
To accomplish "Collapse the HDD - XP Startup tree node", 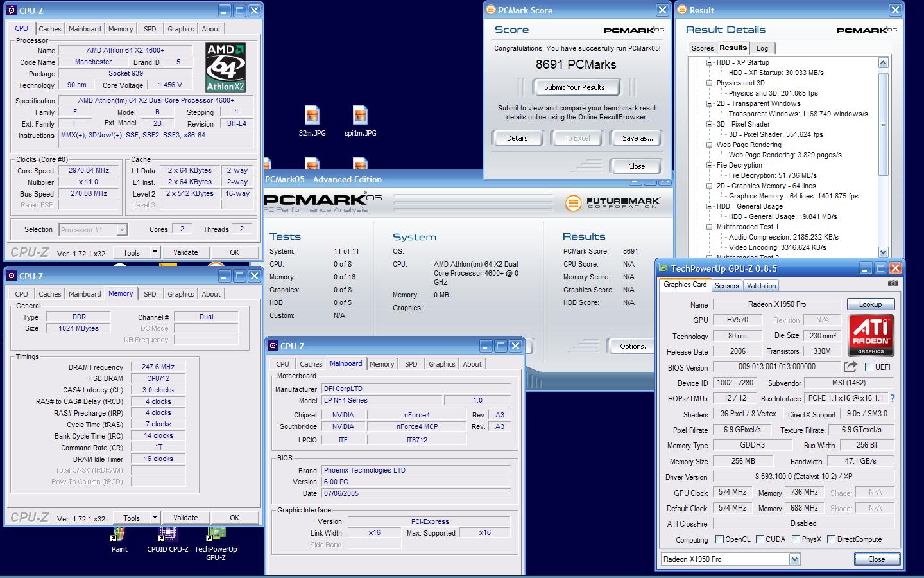I will (x=709, y=62).
